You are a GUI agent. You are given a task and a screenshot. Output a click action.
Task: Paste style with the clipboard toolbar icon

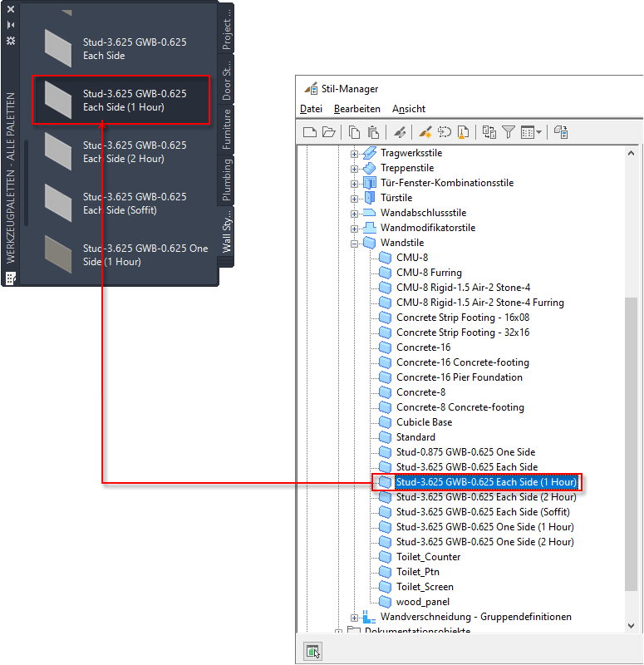point(373,132)
